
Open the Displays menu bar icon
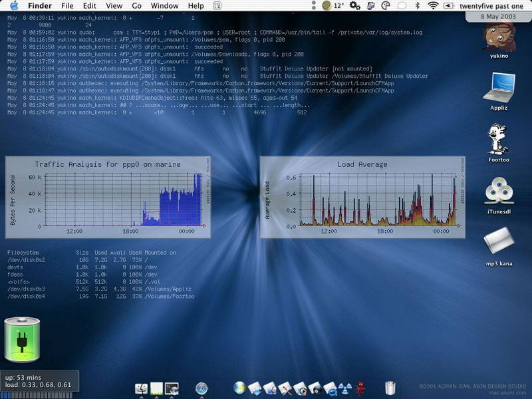(x=371, y=5)
